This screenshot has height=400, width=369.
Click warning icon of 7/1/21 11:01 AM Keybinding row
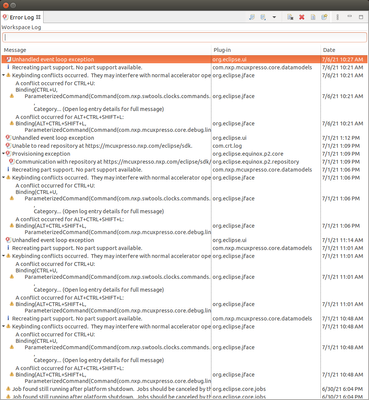[x=9, y=256]
